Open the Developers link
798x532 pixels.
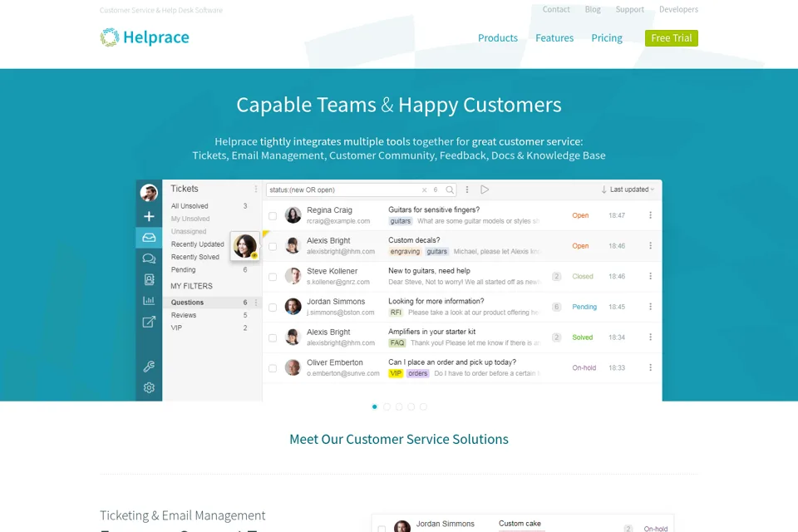pos(678,9)
